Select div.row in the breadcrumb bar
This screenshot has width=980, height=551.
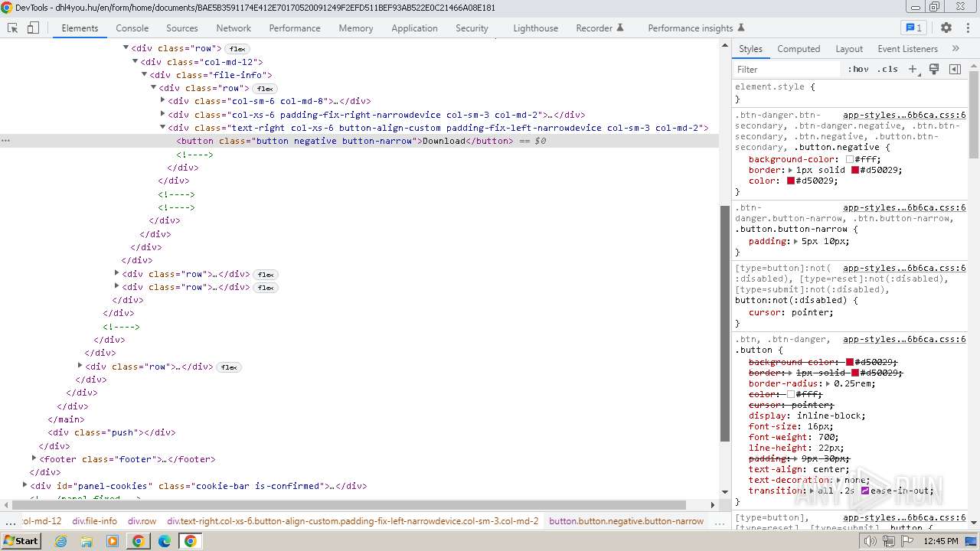142,521
